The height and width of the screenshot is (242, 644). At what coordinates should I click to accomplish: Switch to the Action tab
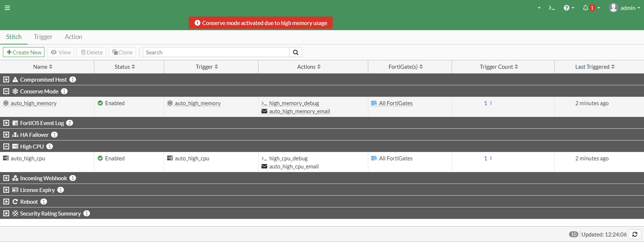(x=73, y=37)
